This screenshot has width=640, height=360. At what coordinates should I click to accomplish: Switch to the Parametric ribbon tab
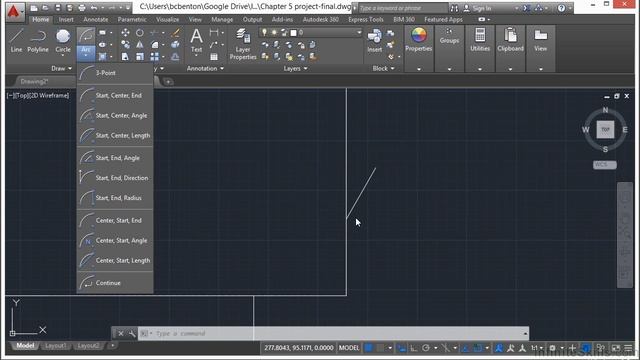[x=132, y=19]
